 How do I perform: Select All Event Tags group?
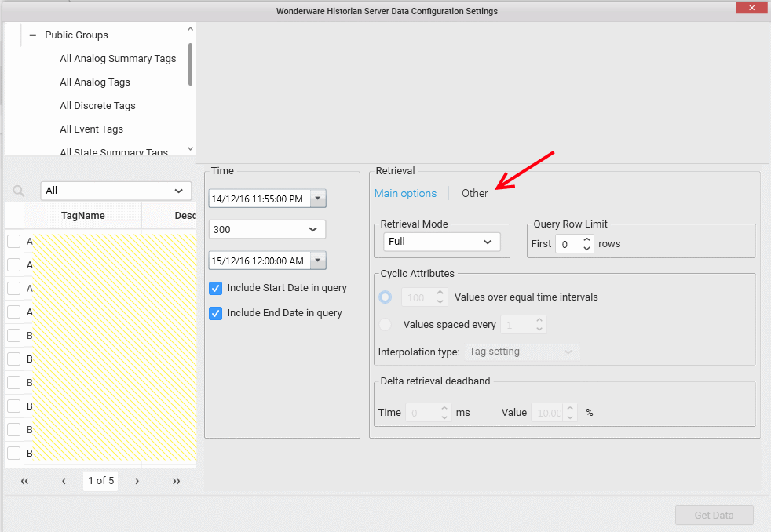[x=91, y=129]
